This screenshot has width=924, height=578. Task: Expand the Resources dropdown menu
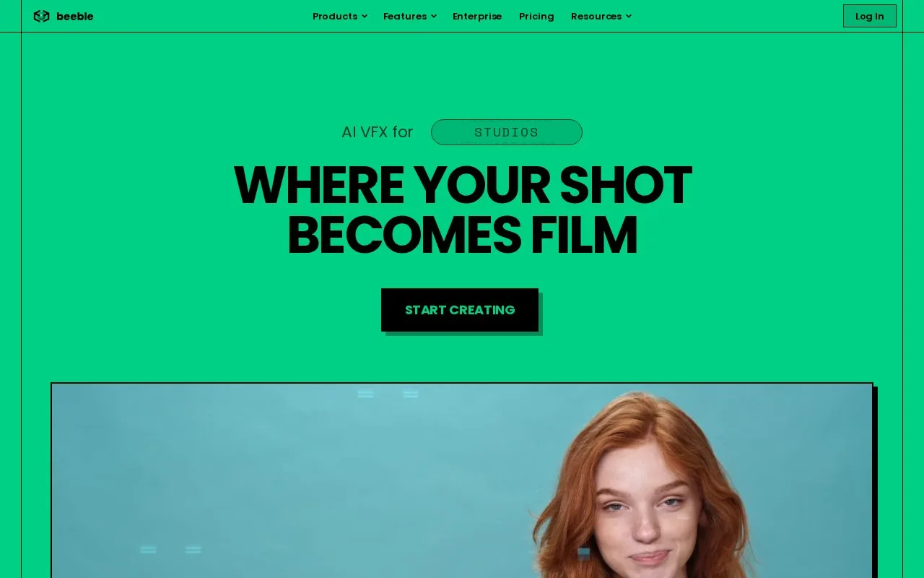(x=601, y=16)
